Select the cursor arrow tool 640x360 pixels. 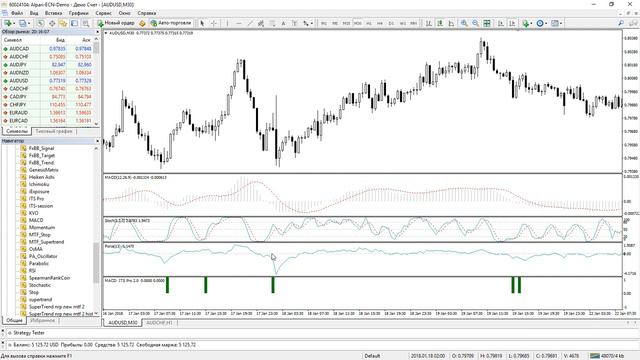click(x=202, y=23)
